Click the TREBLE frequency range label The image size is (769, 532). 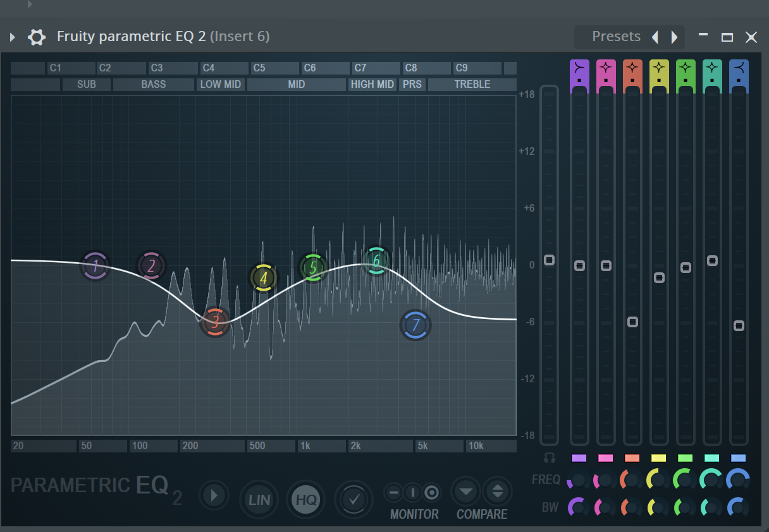pyautogui.click(x=472, y=85)
